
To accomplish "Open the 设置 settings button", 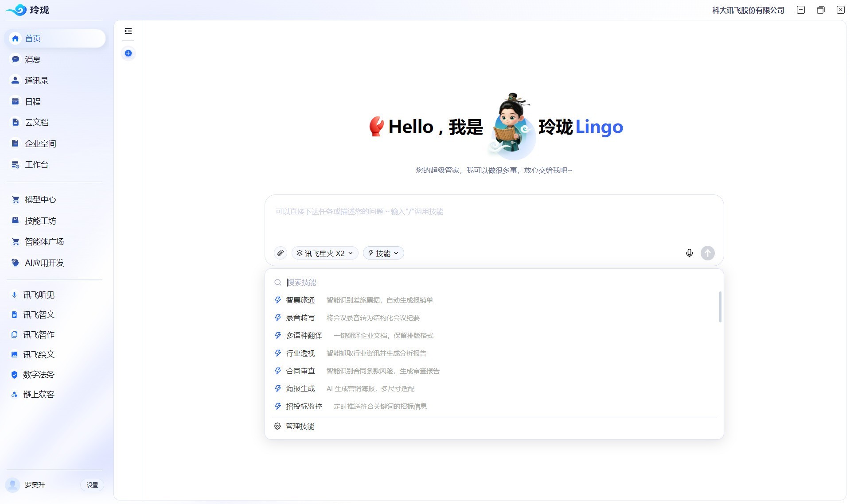I will [92, 485].
